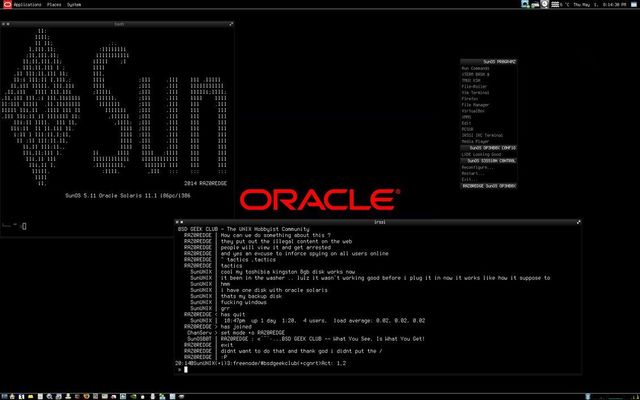Image resolution: width=640 pixels, height=400 pixels.
Task: Click chat line 'i have one disk with oracle solaris'
Action: 274,290
